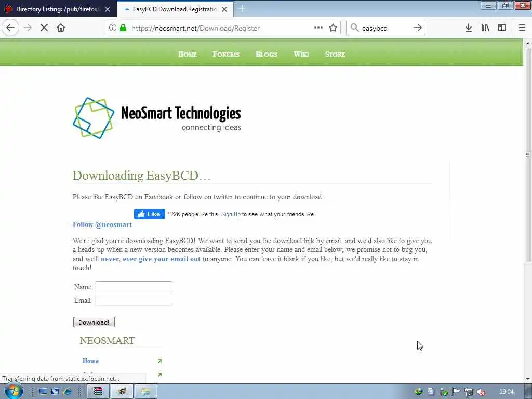Bookmark this page with the star icon
The height and width of the screenshot is (399, 532).
pyautogui.click(x=333, y=28)
